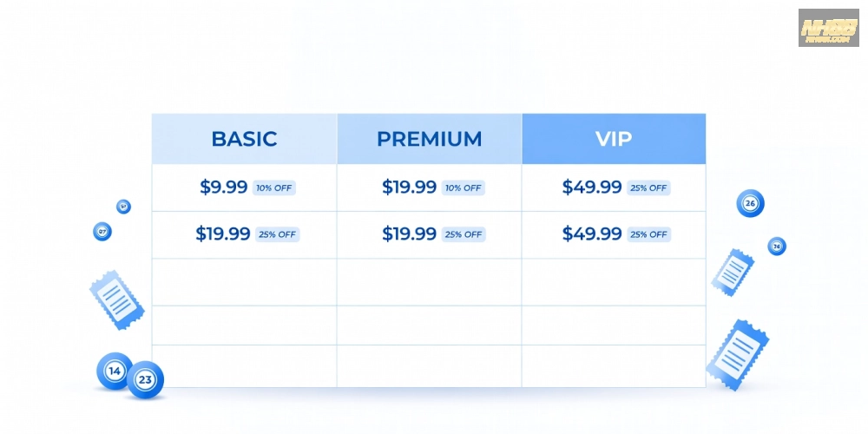Choose the first-row $49.99 VIP price
The width and height of the screenshot is (868, 434).
click(x=592, y=187)
